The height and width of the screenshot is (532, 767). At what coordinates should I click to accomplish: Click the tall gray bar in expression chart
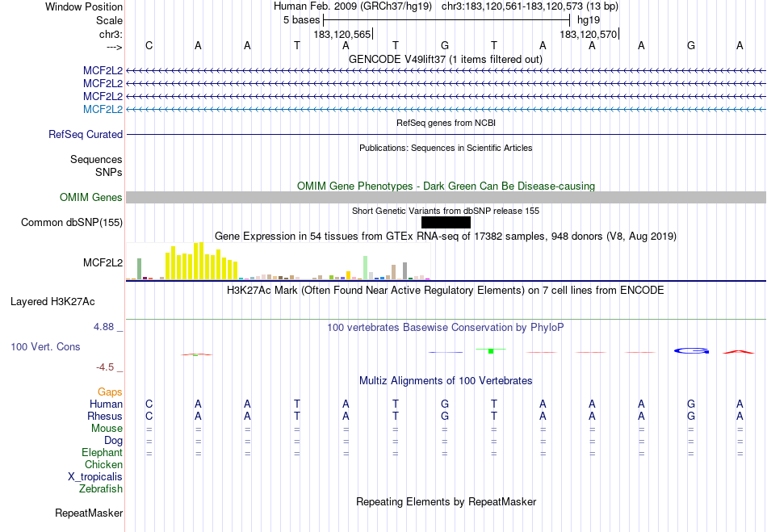405,271
